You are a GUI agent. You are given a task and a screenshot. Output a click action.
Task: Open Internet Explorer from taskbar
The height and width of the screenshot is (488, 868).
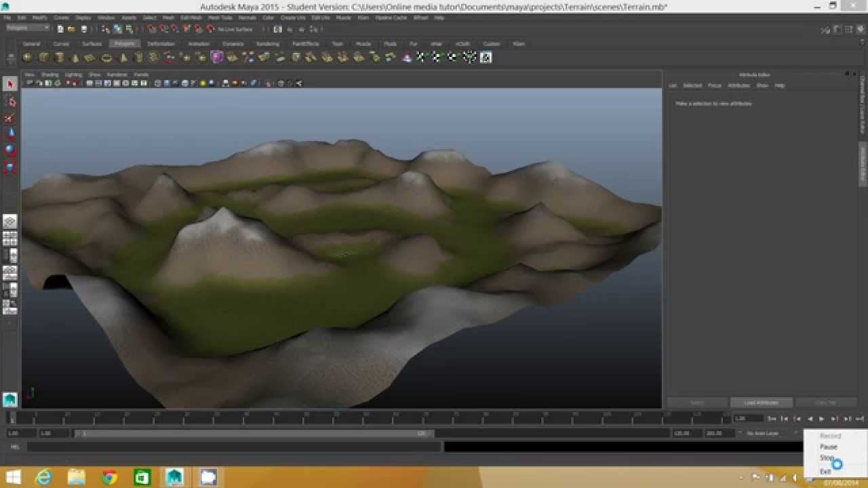(43, 478)
